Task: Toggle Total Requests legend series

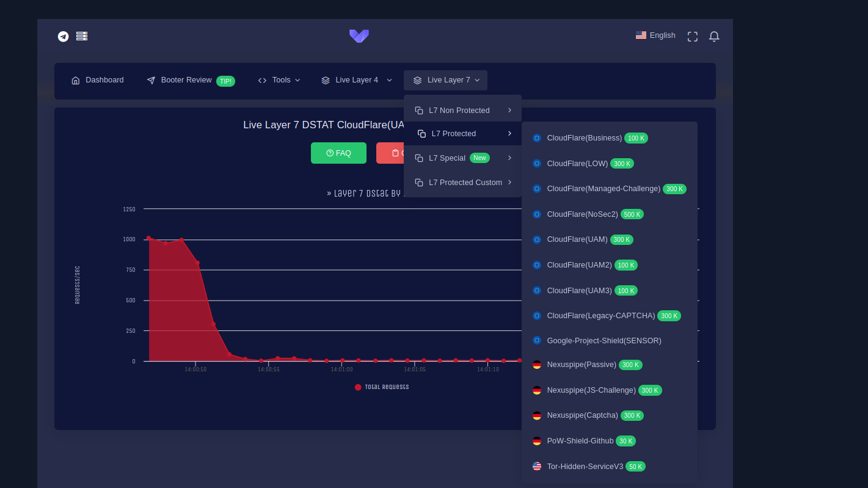Action: click(382, 387)
